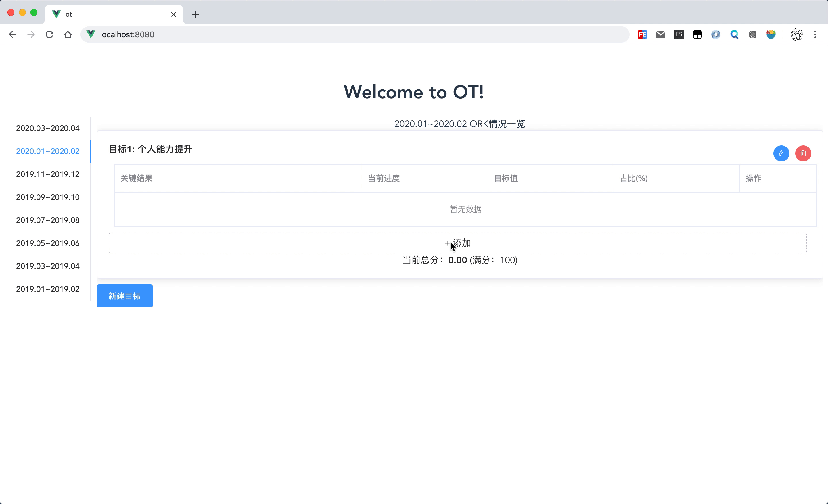Open the magnifier search extension icon
828x504 pixels.
point(734,34)
